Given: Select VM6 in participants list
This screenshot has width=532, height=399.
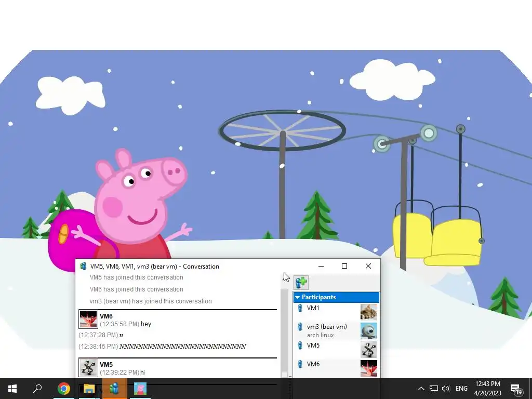Looking at the screenshot, I should pyautogui.click(x=336, y=368).
